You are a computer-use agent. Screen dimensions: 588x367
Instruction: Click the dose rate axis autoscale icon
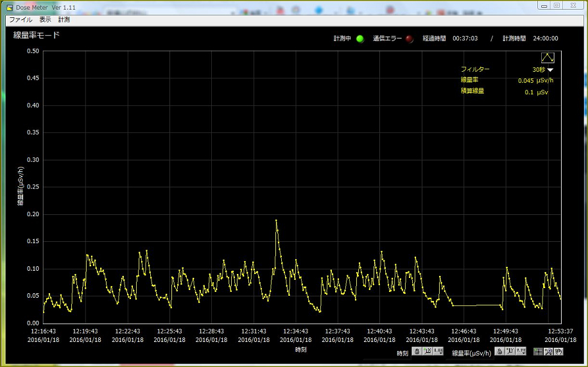coord(510,352)
